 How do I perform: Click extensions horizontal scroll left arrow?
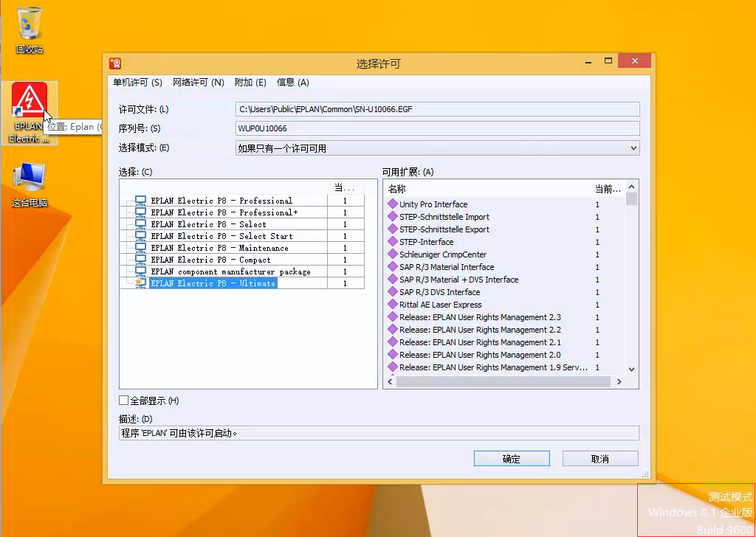pos(390,381)
